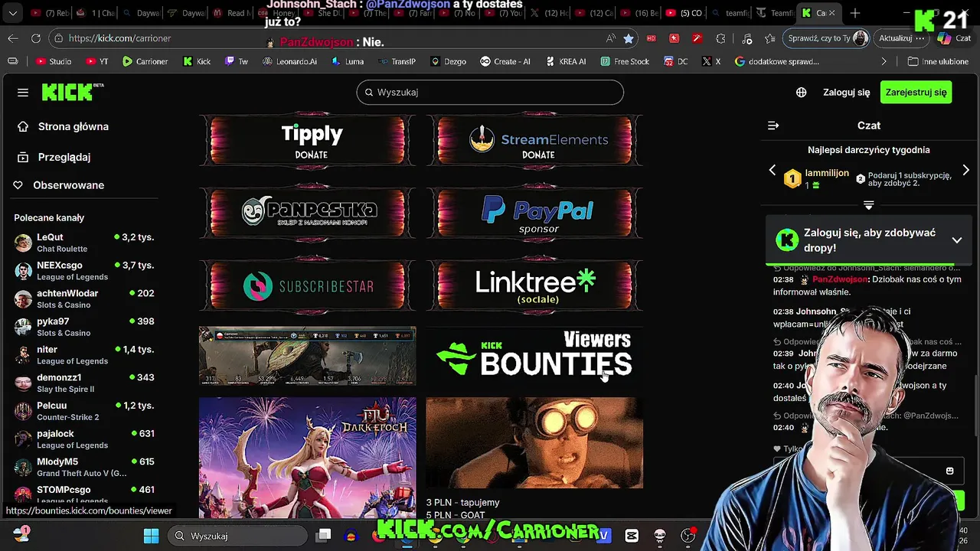The image size is (980, 551).
Task: Click the Wyszukaj search field on Kick
Action: (490, 92)
